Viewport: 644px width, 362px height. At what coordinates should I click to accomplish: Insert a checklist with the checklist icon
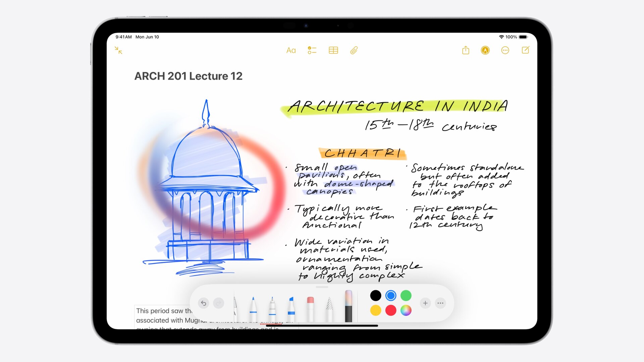pyautogui.click(x=312, y=50)
